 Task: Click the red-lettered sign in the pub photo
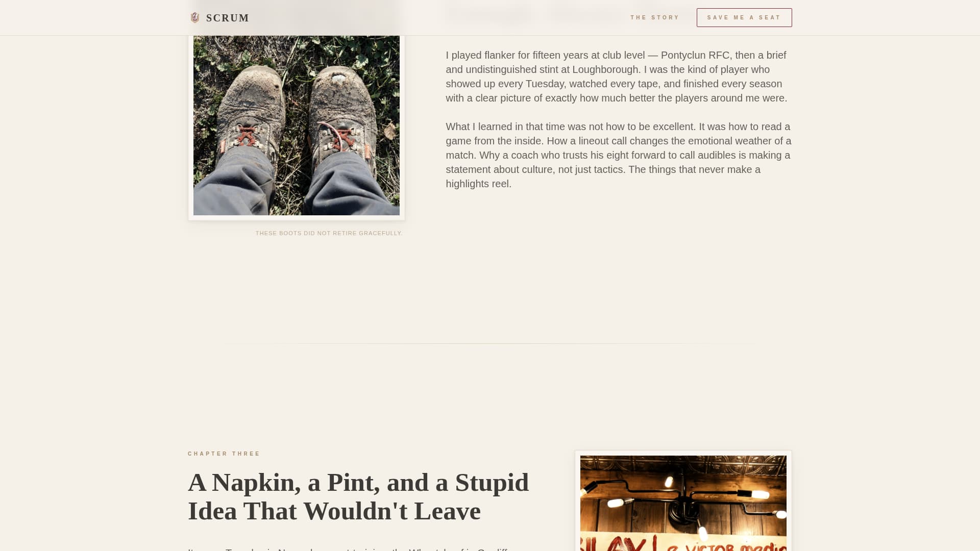(x=683, y=542)
